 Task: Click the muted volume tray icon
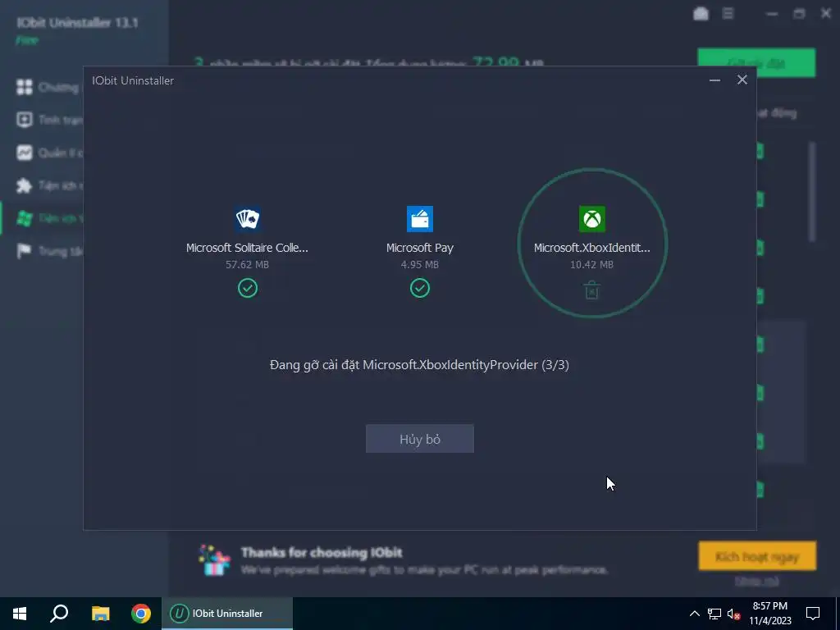(734, 614)
